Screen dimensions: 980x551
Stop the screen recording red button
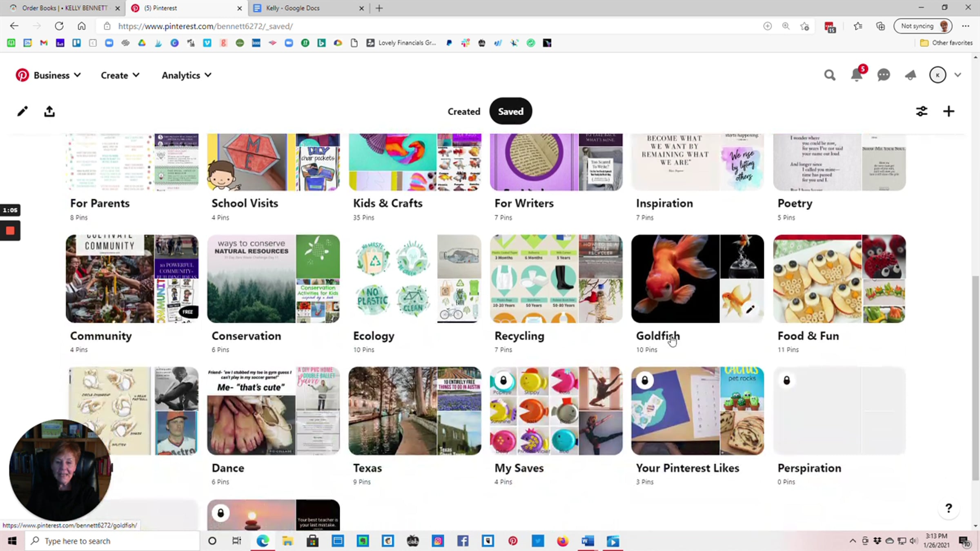10,231
